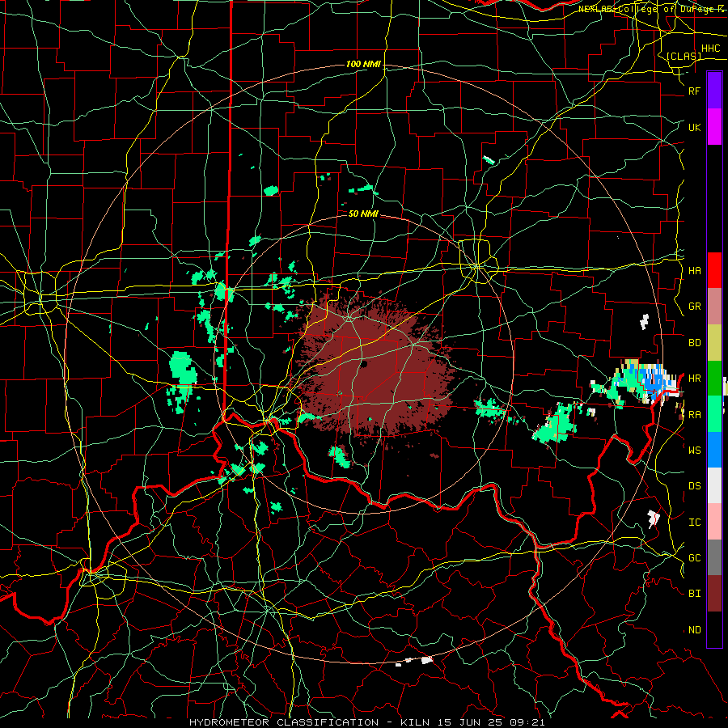Click the WS blue legend swatch
The width and height of the screenshot is (728, 728).
[x=714, y=450]
